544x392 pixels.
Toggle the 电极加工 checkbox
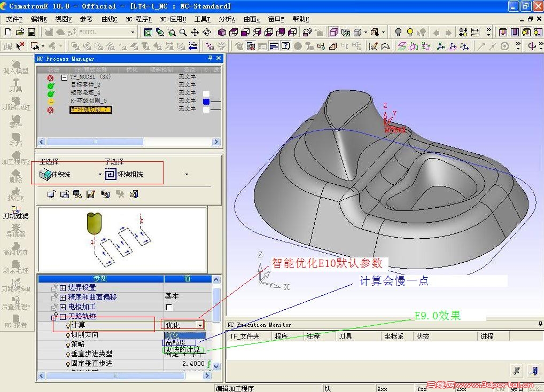coord(169,307)
